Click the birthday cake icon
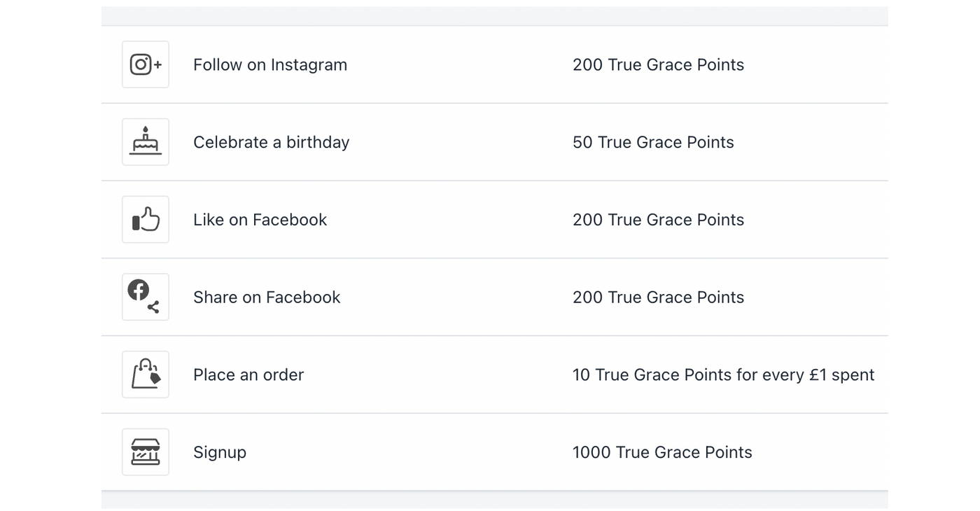The width and height of the screenshot is (980, 511). click(x=146, y=142)
